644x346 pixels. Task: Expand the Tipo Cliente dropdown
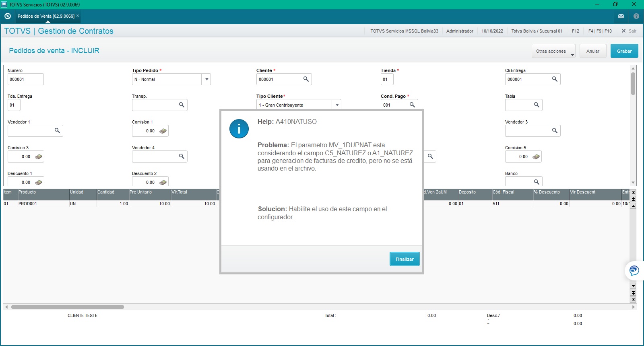pyautogui.click(x=337, y=105)
